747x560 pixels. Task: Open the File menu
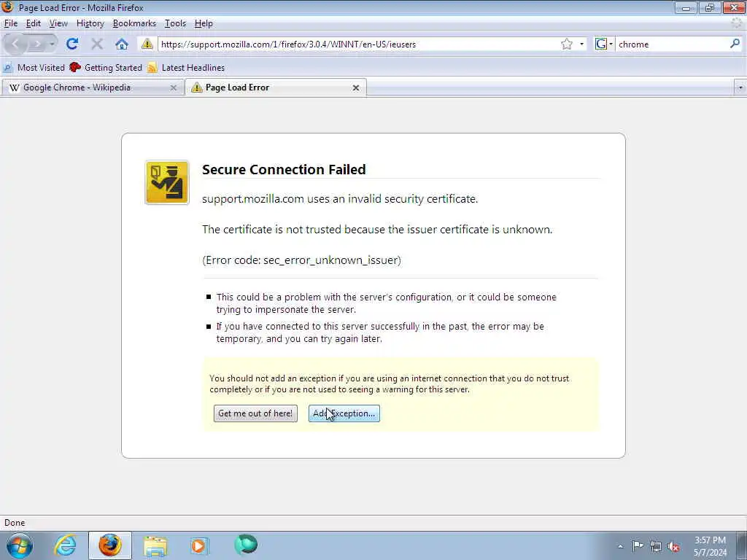click(10, 23)
